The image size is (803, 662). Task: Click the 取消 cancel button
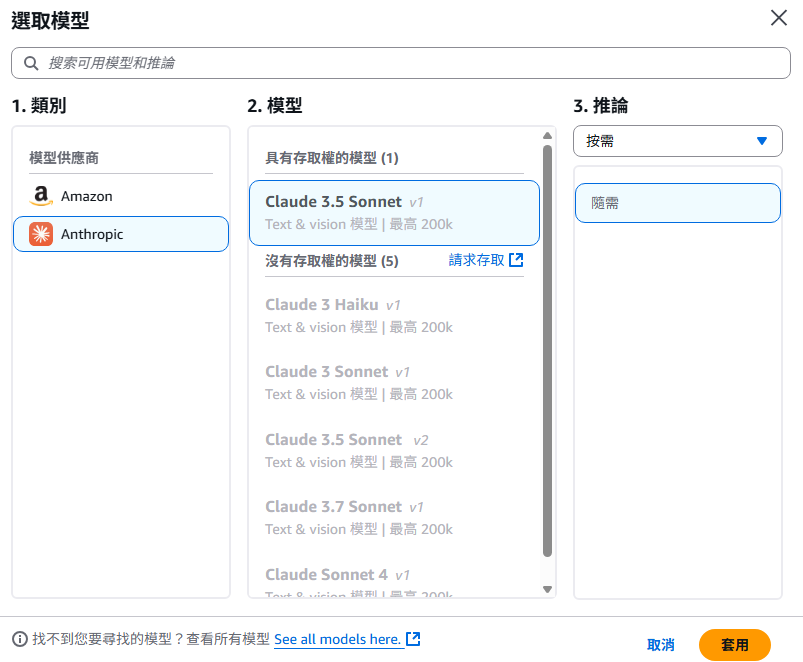(661, 645)
